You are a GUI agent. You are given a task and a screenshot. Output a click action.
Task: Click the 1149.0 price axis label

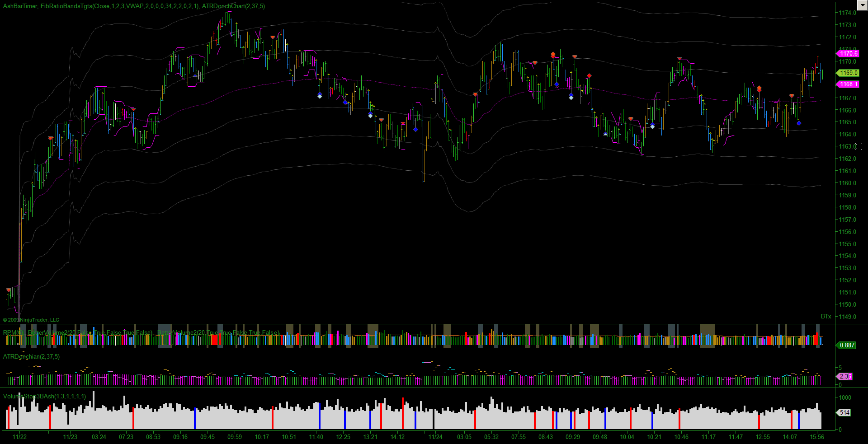click(848, 317)
